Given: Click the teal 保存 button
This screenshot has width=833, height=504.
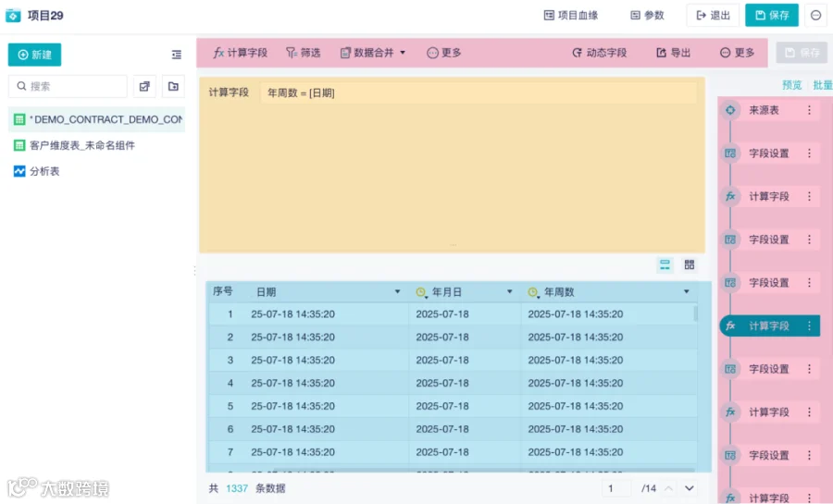Looking at the screenshot, I should [x=772, y=16].
